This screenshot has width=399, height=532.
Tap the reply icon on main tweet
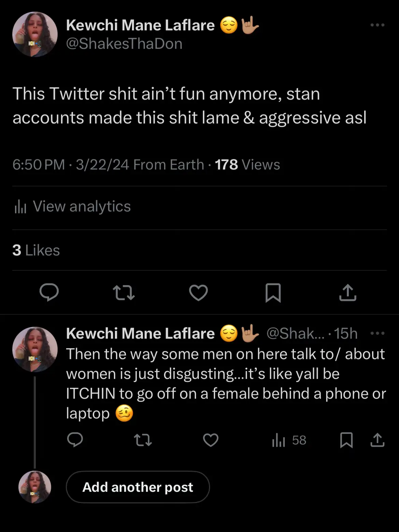pyautogui.click(x=49, y=293)
